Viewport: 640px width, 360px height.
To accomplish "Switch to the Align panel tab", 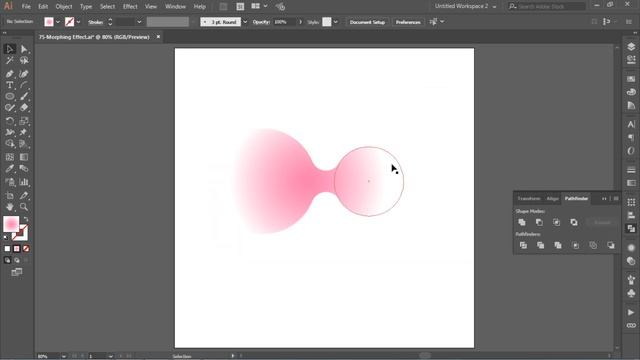I will point(552,199).
